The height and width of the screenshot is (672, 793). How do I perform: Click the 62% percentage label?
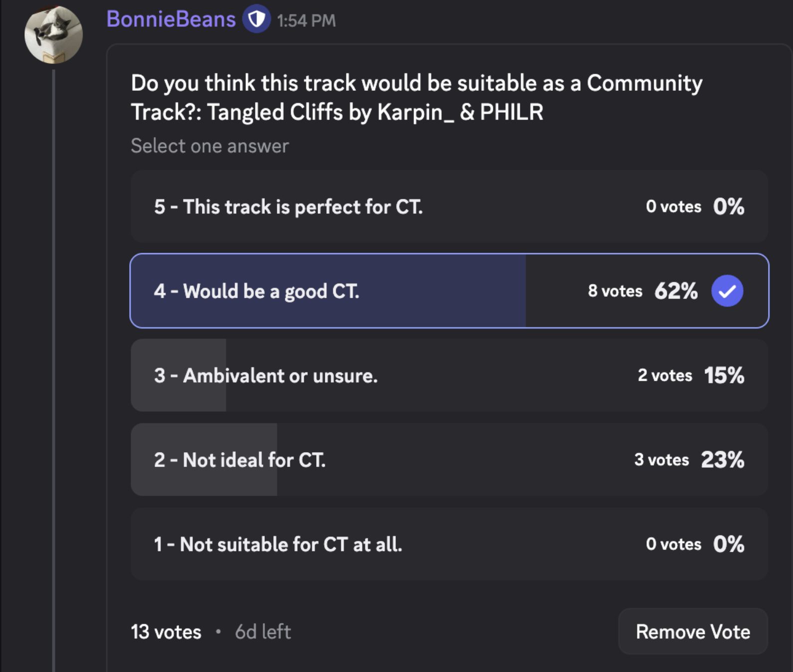click(676, 291)
